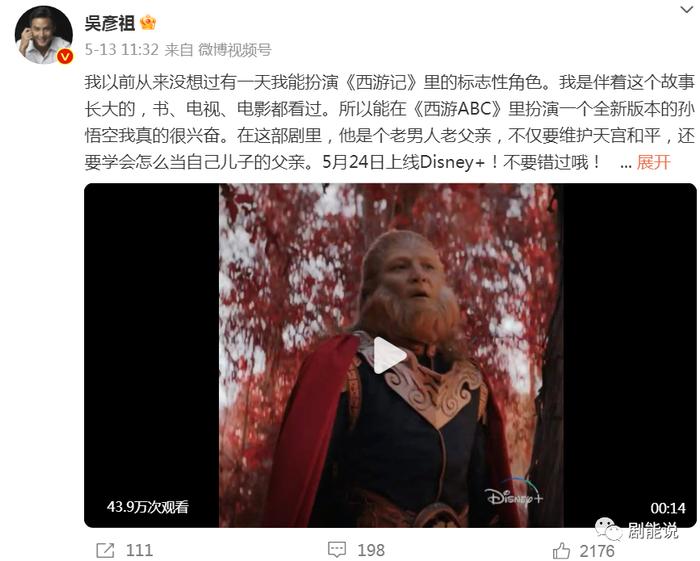This screenshot has width=700, height=561.
Task: Click the like count 2176
Action: click(597, 551)
